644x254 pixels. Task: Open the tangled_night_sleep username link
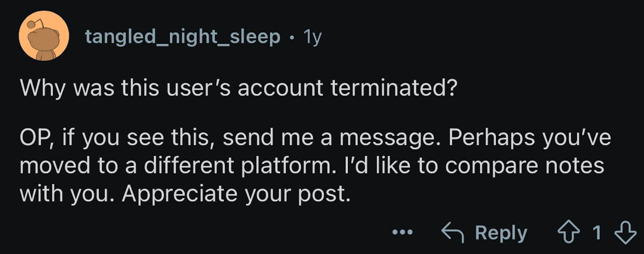(x=182, y=37)
